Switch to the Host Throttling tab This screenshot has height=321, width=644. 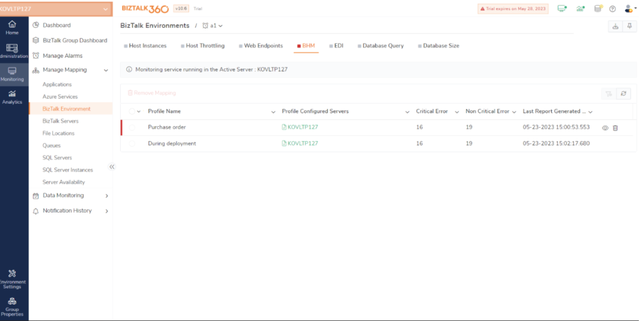tap(205, 46)
